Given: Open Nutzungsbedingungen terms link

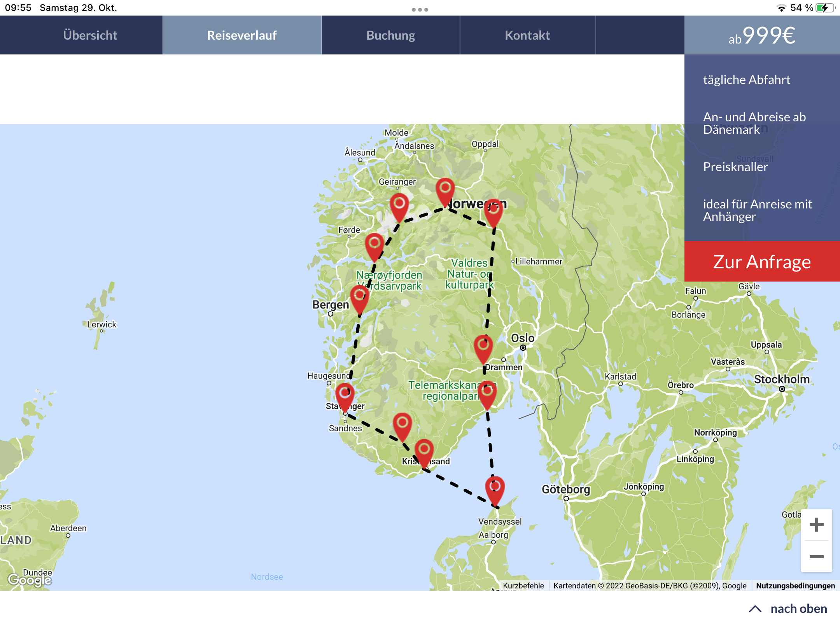Looking at the screenshot, I should (x=795, y=586).
